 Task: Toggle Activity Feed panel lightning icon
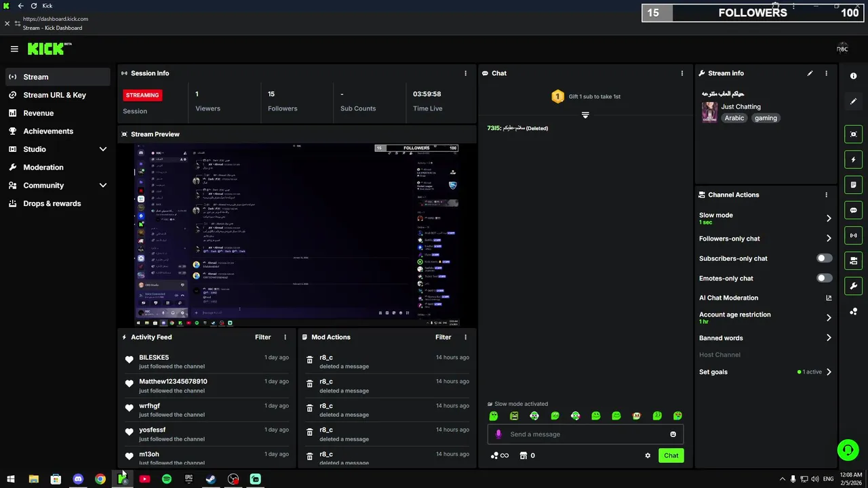[x=853, y=159]
